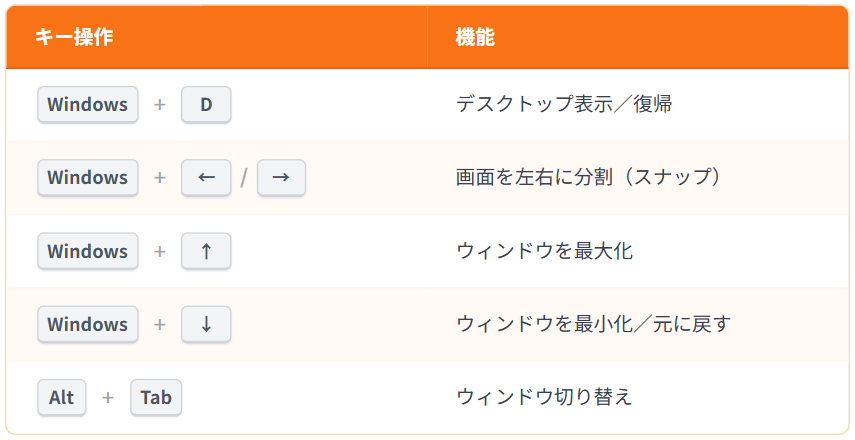Click Windows key badge in the minimize row
The height and width of the screenshot is (440, 855).
(x=88, y=324)
